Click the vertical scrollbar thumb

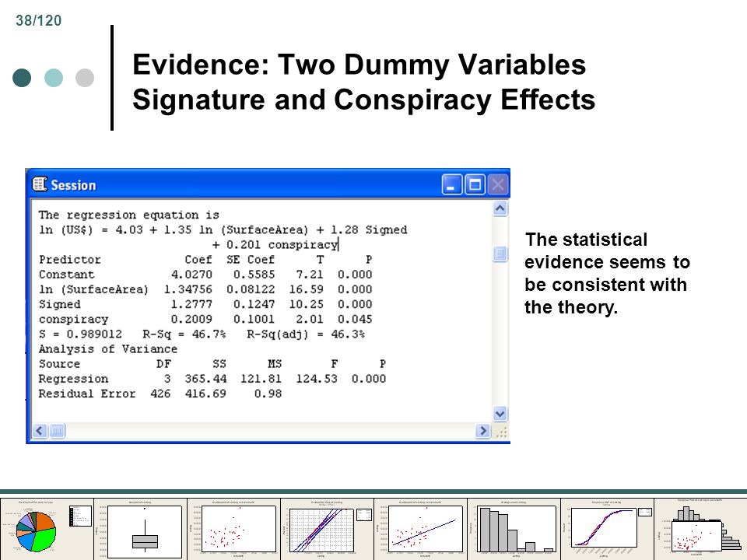point(500,254)
